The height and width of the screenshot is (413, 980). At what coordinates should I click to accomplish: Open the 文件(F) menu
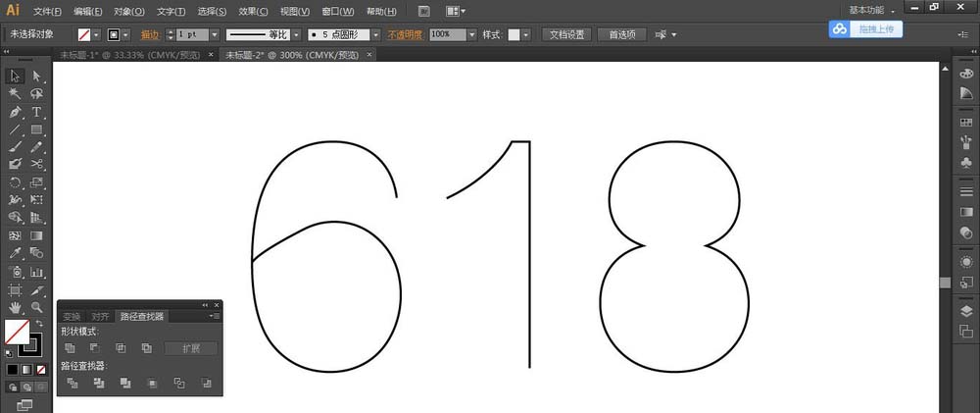(47, 11)
